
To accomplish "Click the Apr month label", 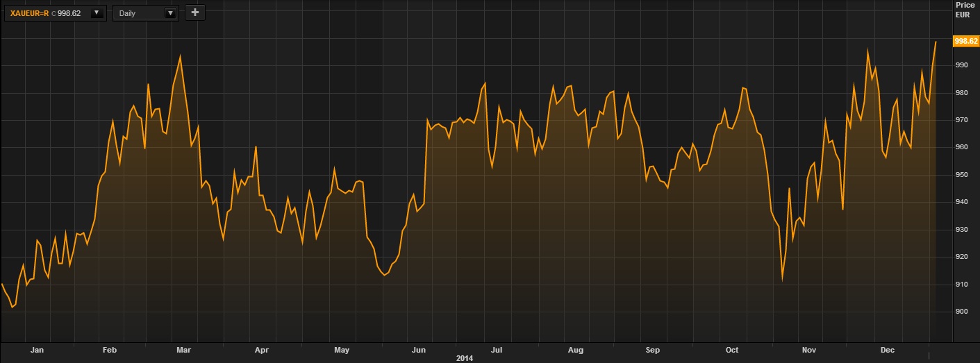I will [x=261, y=351].
